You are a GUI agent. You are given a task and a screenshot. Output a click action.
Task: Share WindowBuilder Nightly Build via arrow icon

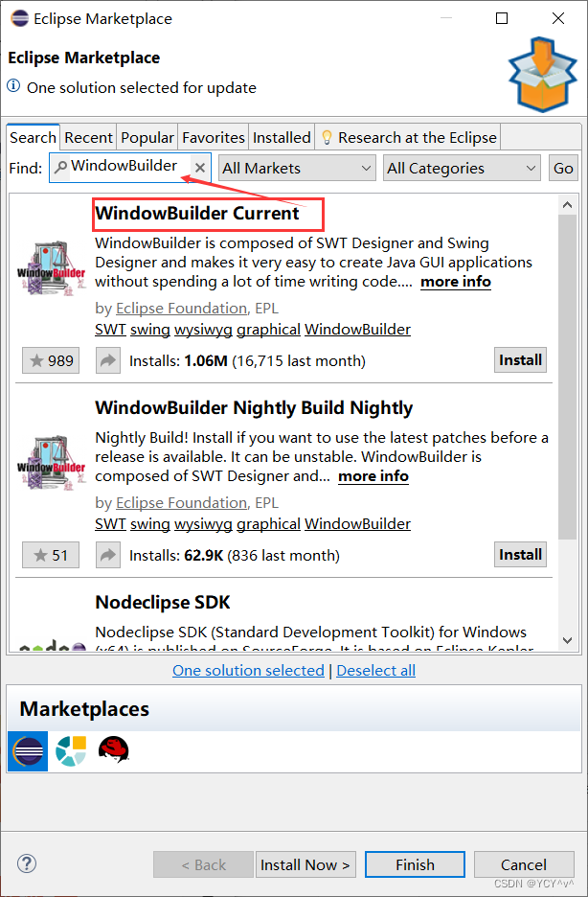point(108,555)
